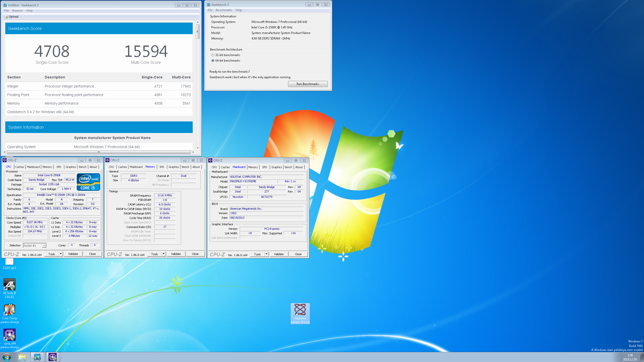Click the CAS# Latency 6.0 clocks value
The height and width of the screenshot is (362, 644).
[165, 204]
